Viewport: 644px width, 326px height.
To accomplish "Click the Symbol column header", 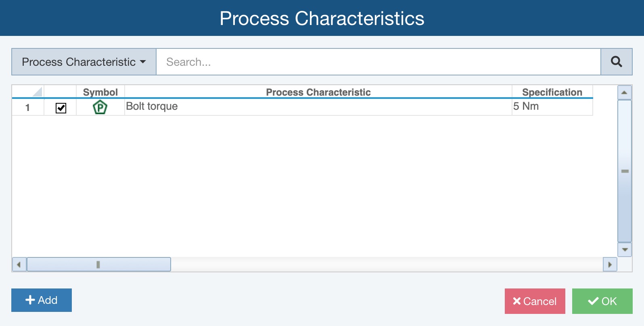I will 100,92.
